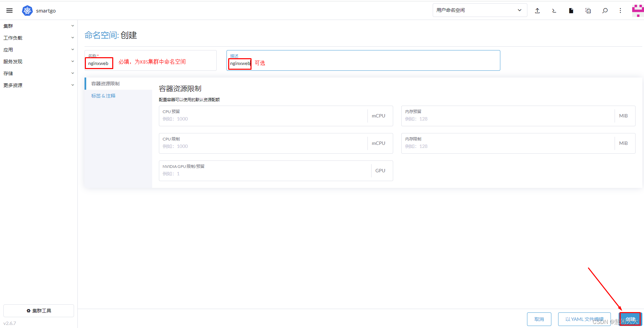Open the 用户命名空间 namespace filter dropdown
Viewport: 644px width, 328px height.
(480, 10)
